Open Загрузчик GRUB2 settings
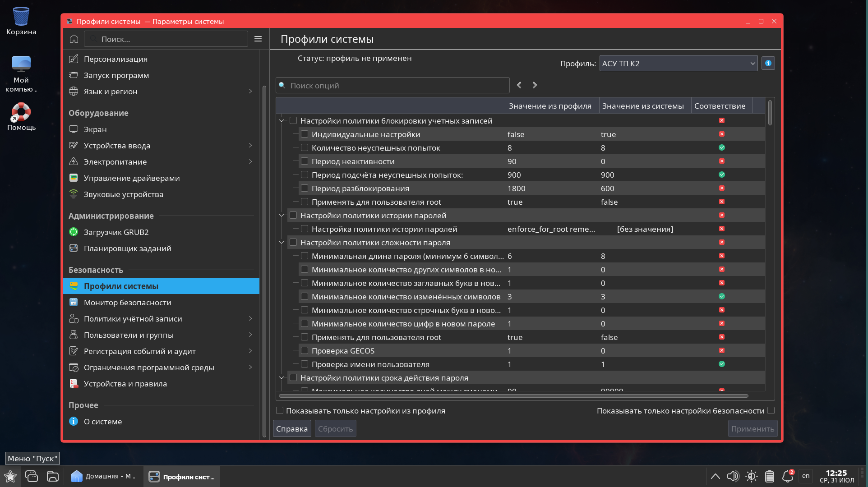Image resolution: width=868 pixels, height=487 pixels. coord(116,232)
